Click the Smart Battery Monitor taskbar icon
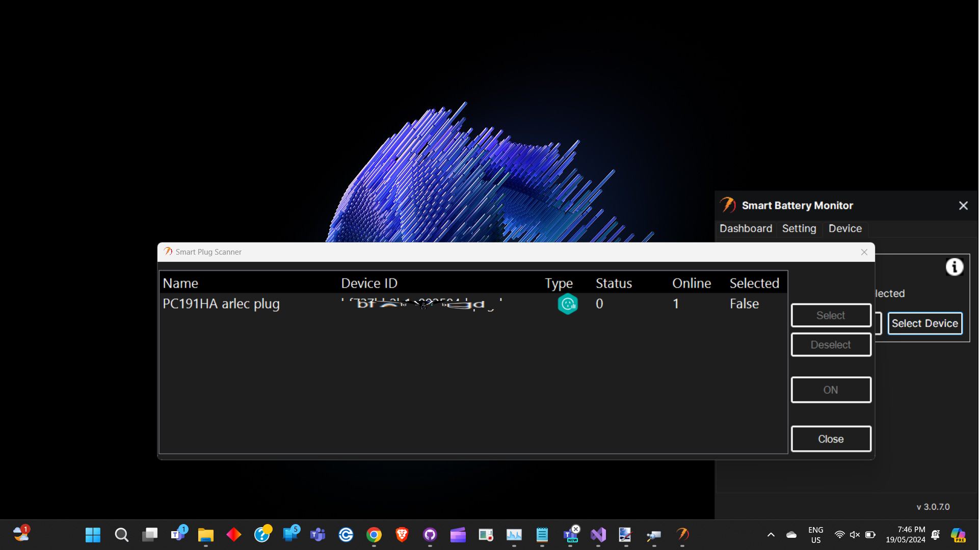980x550 pixels. (x=682, y=535)
